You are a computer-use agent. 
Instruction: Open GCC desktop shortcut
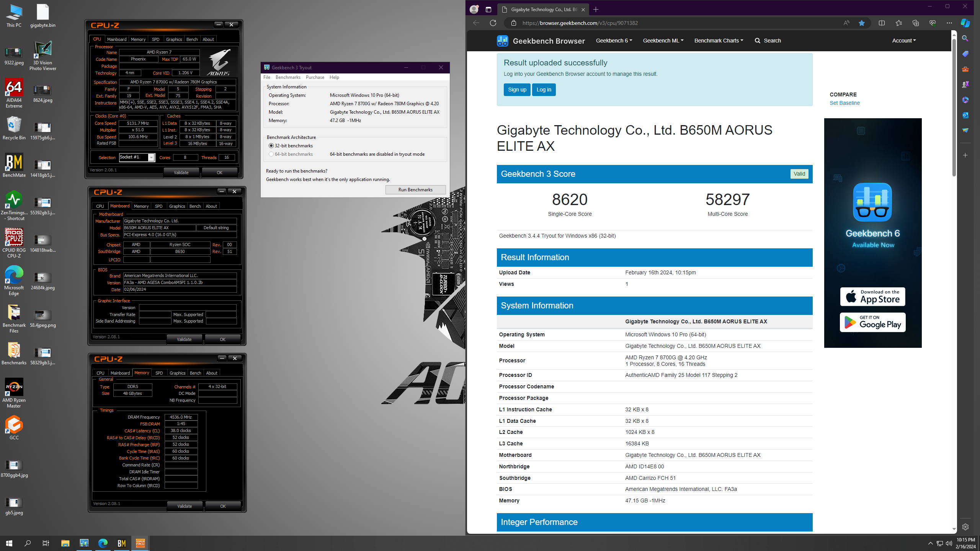tap(14, 428)
